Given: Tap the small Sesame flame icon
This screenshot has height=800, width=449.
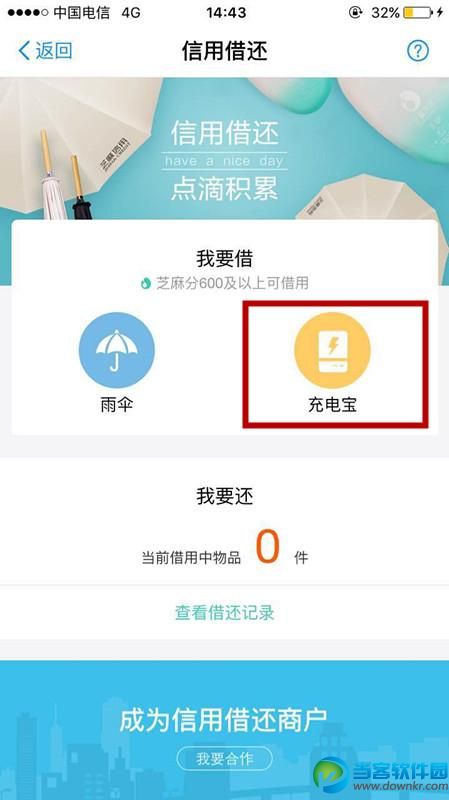Looking at the screenshot, I should coord(146,283).
